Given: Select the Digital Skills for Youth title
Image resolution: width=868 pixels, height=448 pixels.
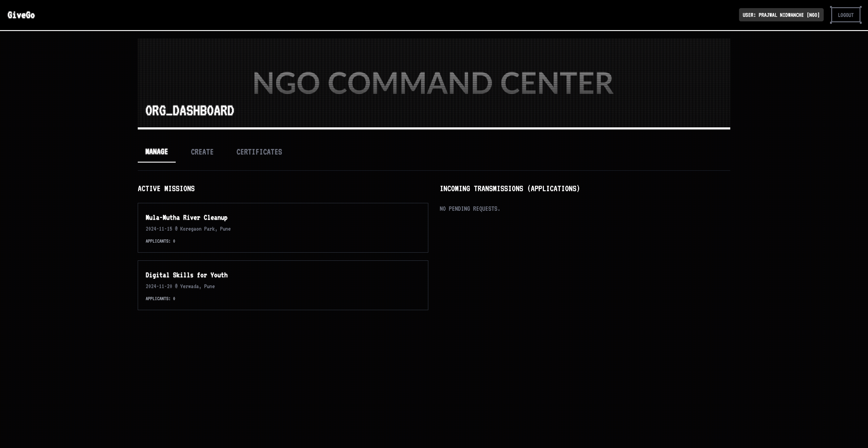Looking at the screenshot, I should tap(186, 275).
